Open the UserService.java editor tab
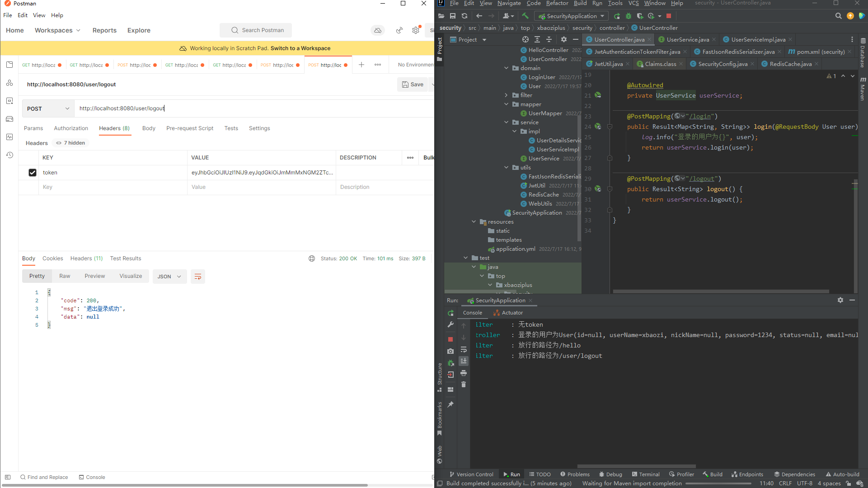Screen dimensions: 868x488 pos(688,40)
